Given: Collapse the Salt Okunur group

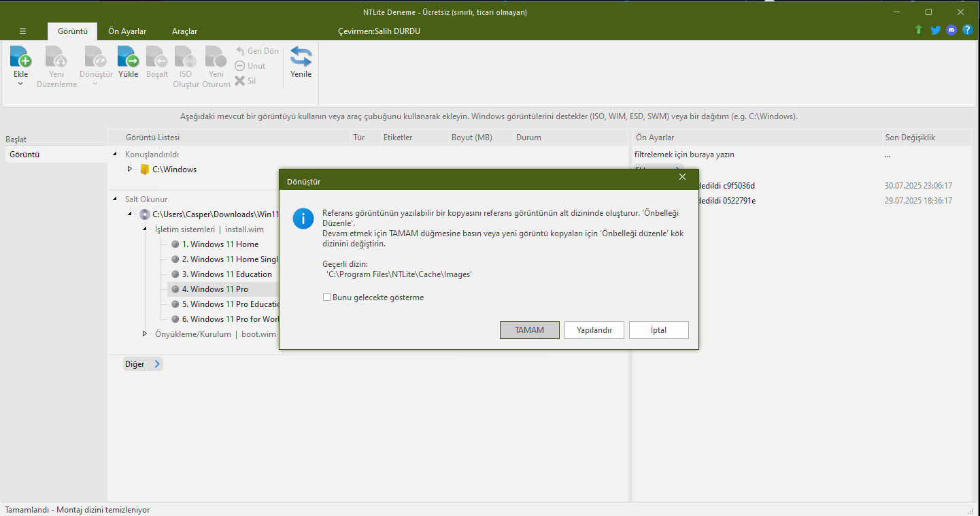Looking at the screenshot, I should coord(115,199).
